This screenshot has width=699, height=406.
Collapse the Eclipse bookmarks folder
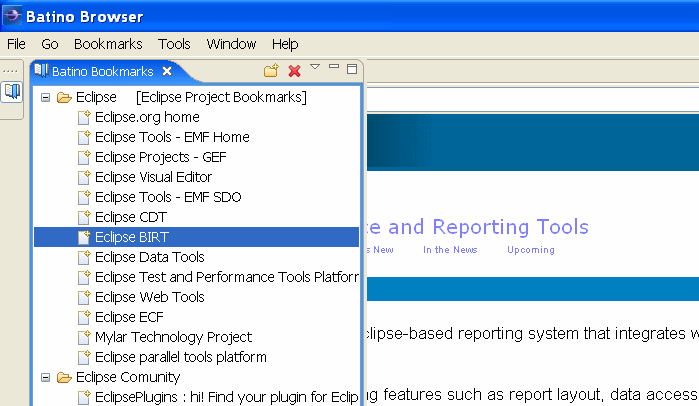coord(45,97)
